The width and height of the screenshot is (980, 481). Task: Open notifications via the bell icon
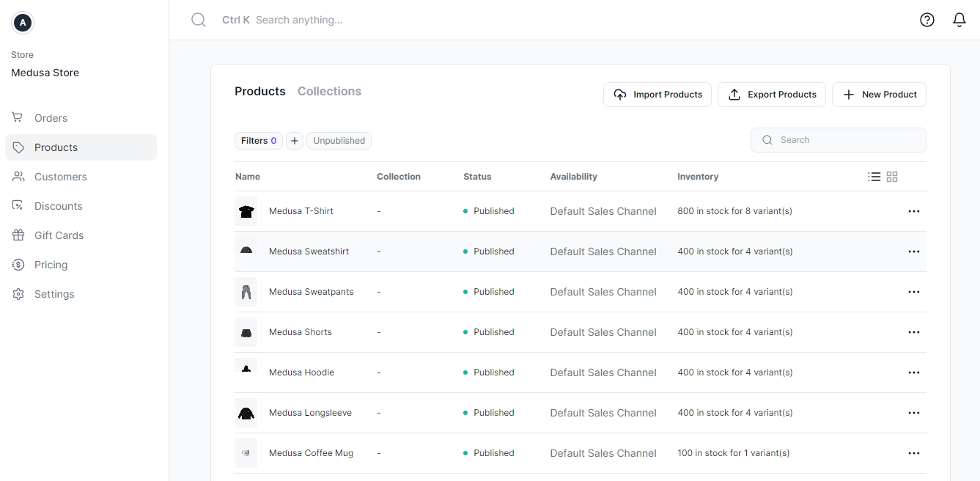click(x=959, y=20)
